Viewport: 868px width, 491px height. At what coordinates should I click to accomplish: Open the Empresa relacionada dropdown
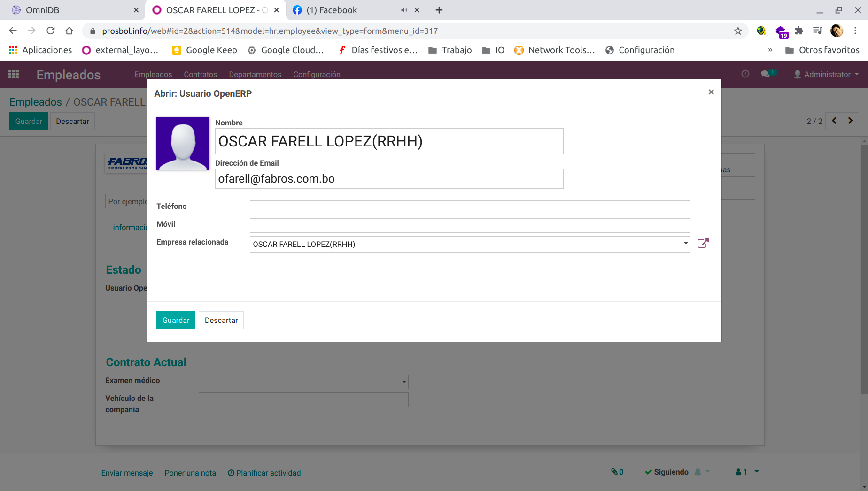click(685, 244)
